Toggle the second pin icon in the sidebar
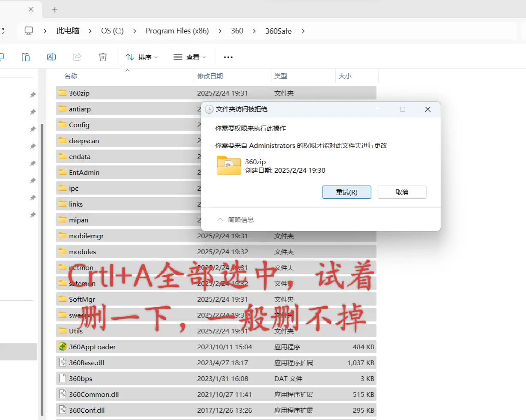 33,112
